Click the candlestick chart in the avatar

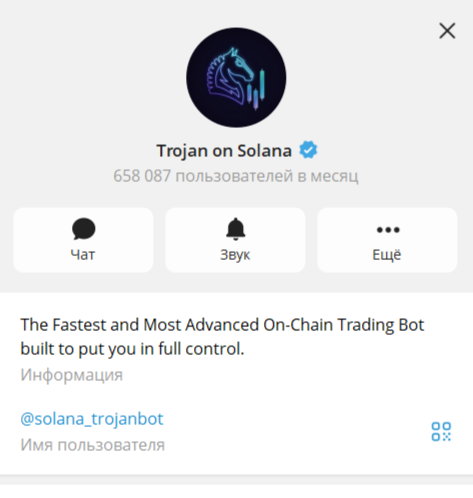pos(256,89)
